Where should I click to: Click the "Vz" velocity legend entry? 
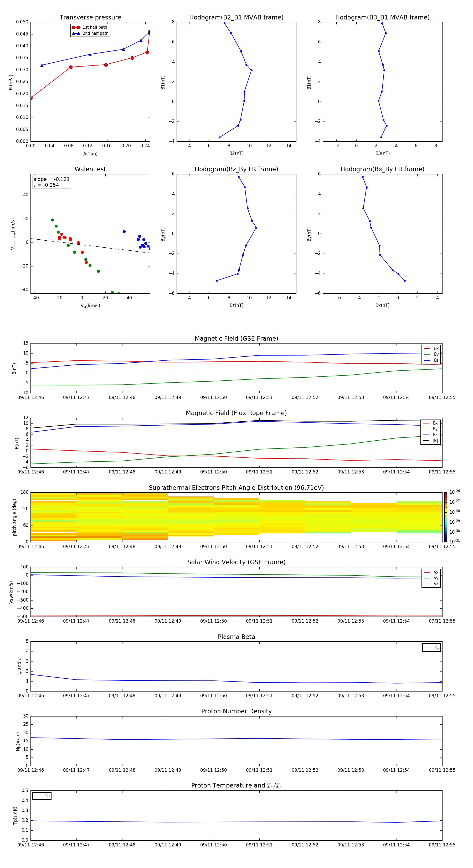click(431, 584)
